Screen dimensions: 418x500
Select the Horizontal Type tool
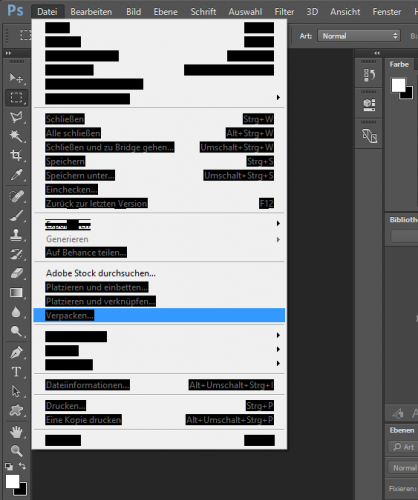point(16,372)
